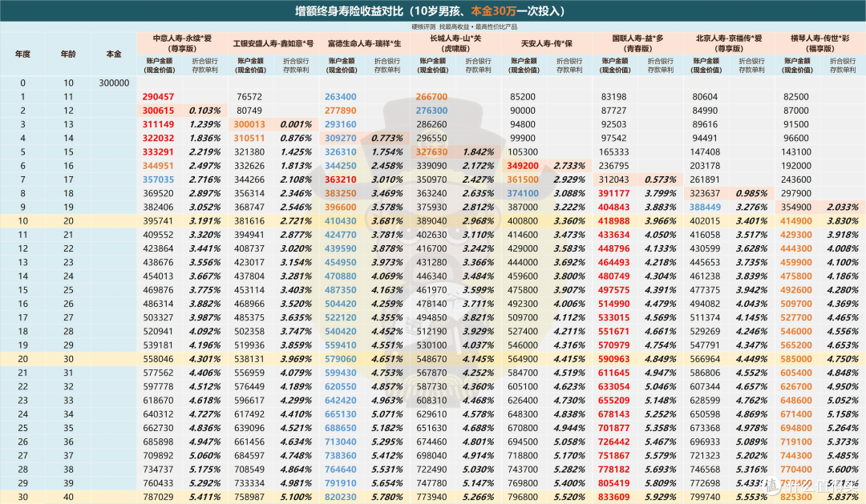Click the value '323637'
Image resolution: width=866 pixels, height=504 pixels.
click(705, 193)
